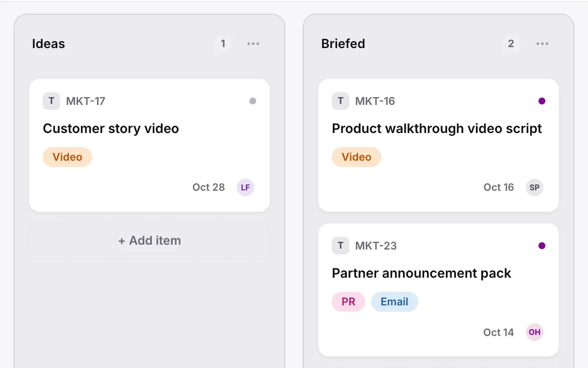
Task: Click the Ideas column count badge
Action: (223, 44)
